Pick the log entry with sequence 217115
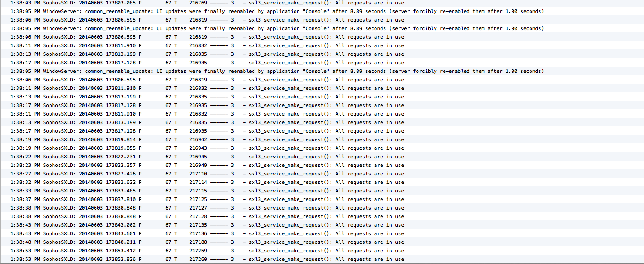 click(x=322, y=191)
